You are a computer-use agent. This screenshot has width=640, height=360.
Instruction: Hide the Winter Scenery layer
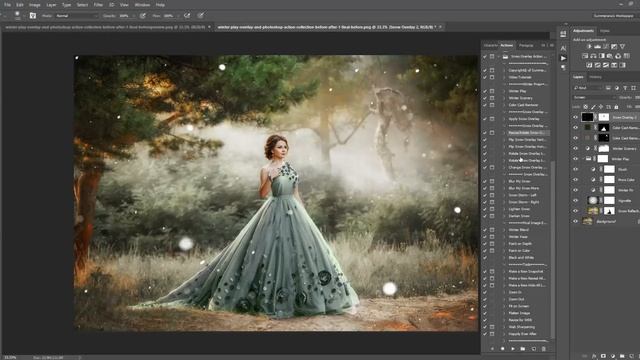576,149
